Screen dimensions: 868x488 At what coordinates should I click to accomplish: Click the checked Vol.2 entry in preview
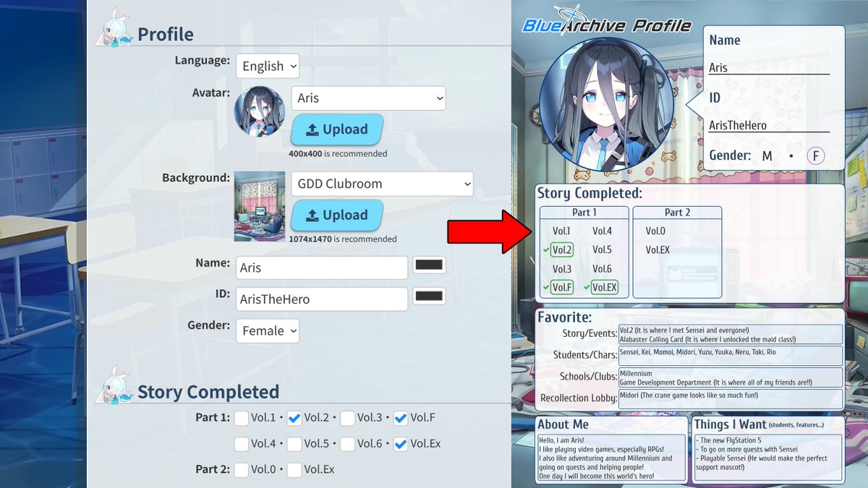[x=562, y=250]
